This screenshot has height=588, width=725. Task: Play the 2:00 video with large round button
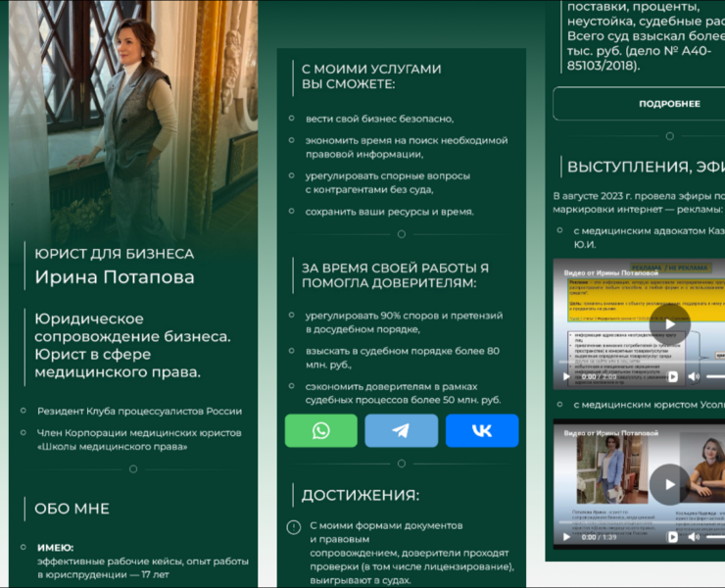coord(669,323)
